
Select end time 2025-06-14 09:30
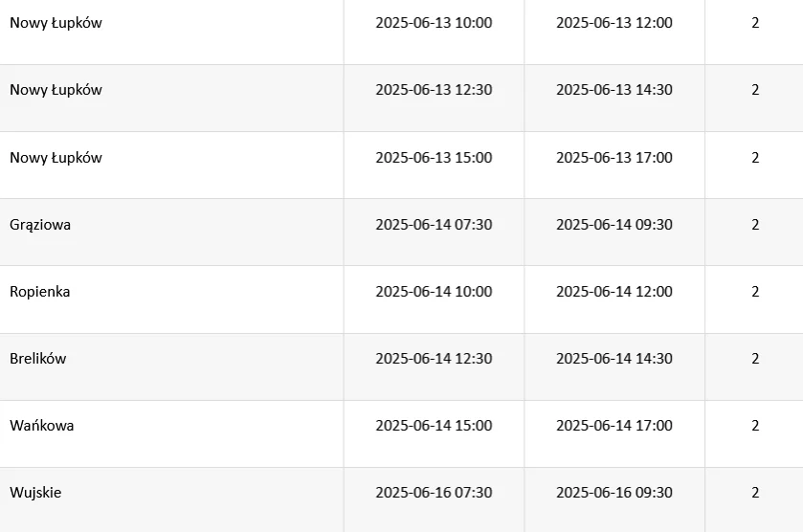click(x=614, y=225)
